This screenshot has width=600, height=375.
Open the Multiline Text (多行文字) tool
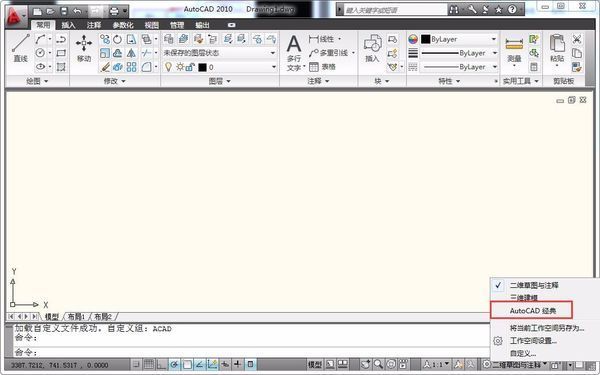click(x=294, y=53)
